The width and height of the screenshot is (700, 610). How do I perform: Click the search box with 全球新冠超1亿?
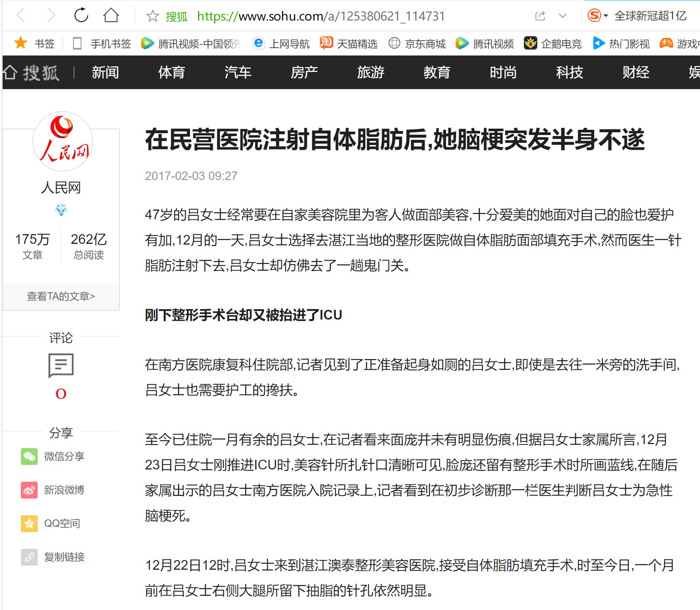click(x=650, y=16)
